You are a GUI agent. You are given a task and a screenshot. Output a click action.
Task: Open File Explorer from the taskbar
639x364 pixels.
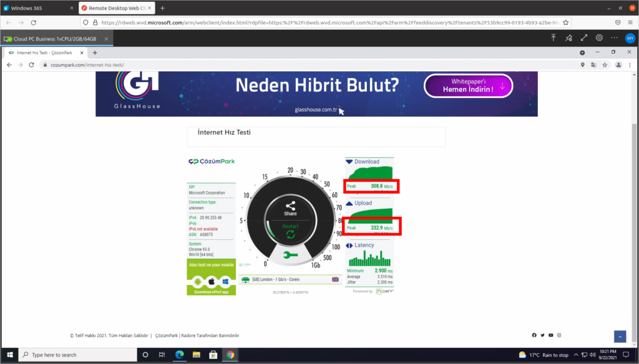[197, 355]
